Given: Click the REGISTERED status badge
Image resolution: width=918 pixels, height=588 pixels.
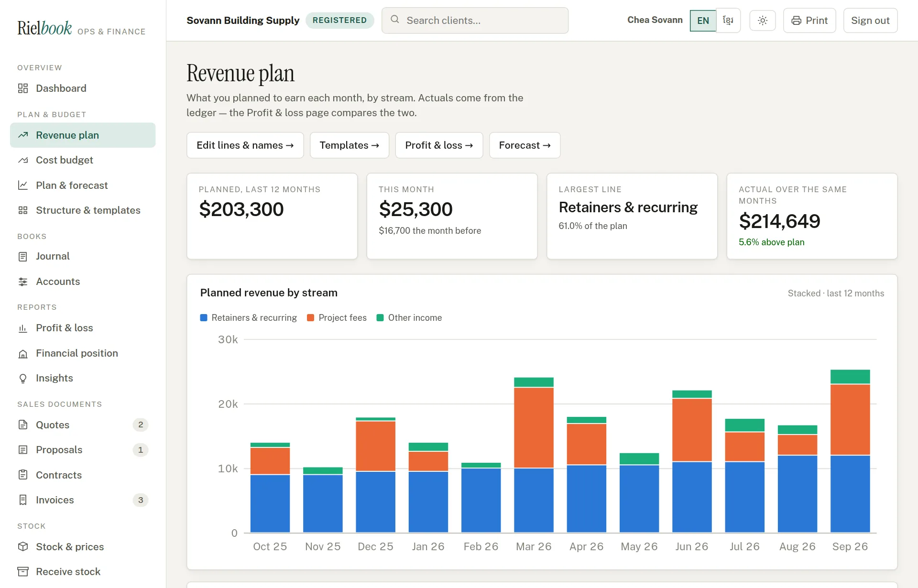Looking at the screenshot, I should pos(339,21).
